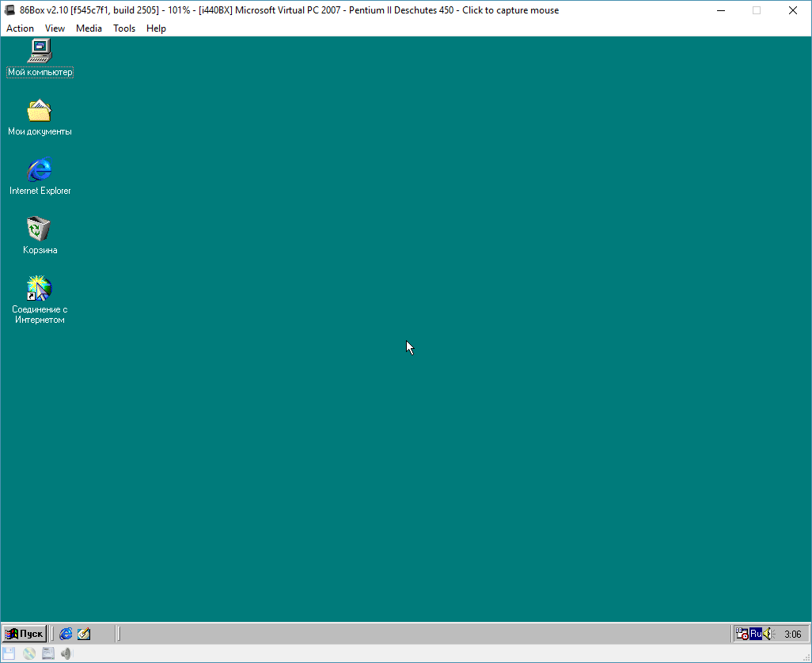Viewport: 812px width, 663px height.
Task: Open the Мои документы folder
Action: pyautogui.click(x=40, y=112)
